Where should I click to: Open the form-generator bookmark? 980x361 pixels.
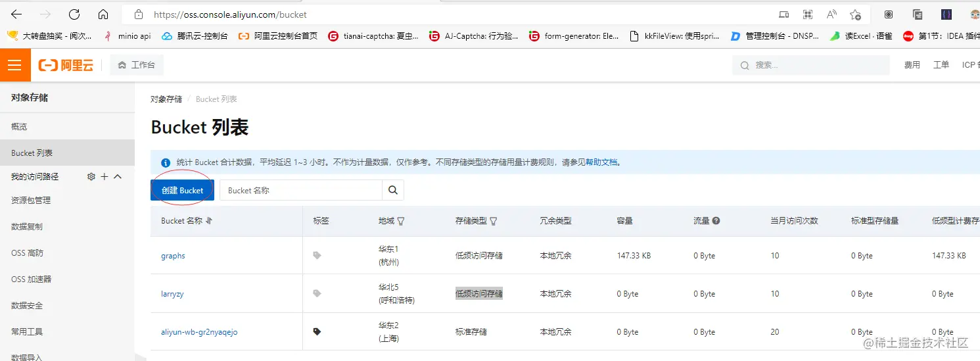(x=574, y=36)
